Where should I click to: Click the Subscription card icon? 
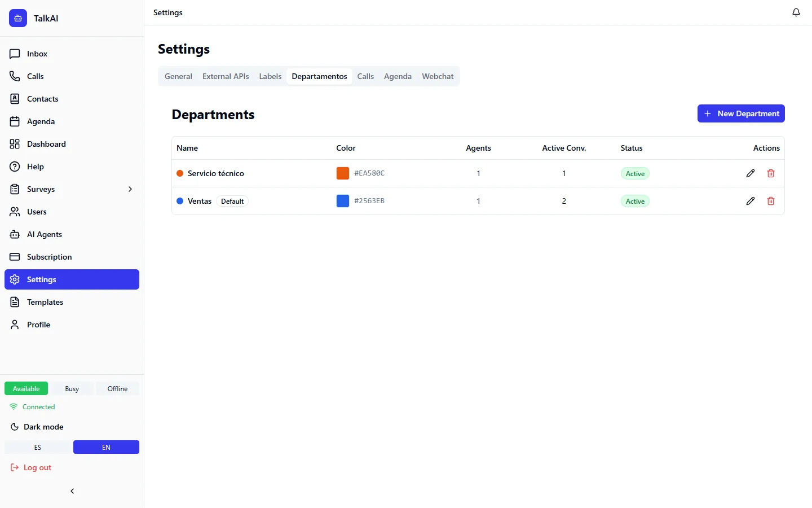pyautogui.click(x=15, y=257)
